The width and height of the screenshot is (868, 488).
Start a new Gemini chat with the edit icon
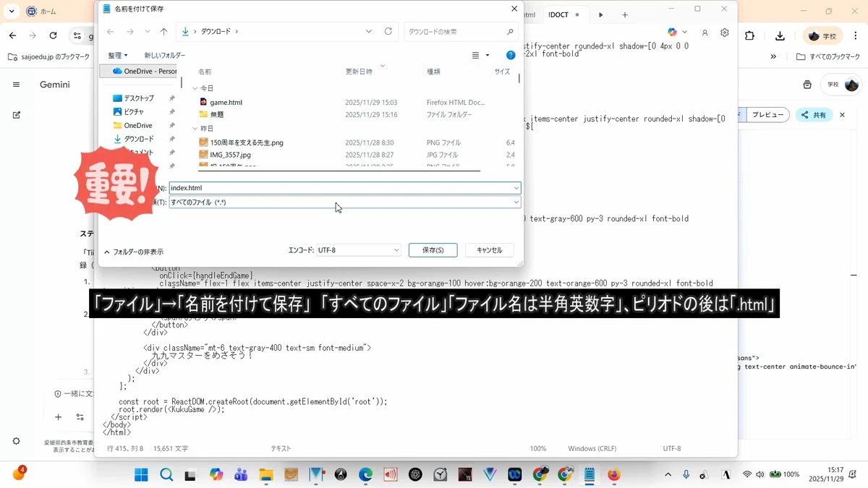(x=16, y=114)
